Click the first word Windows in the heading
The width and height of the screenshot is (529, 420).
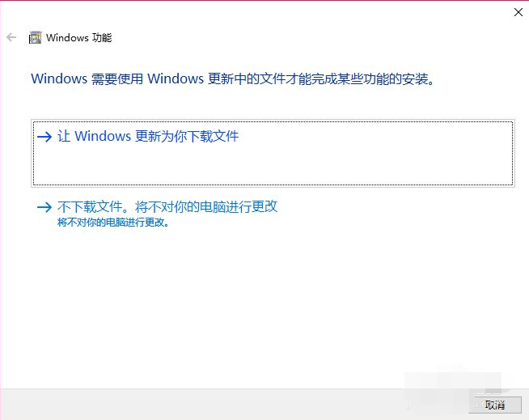pos(59,79)
